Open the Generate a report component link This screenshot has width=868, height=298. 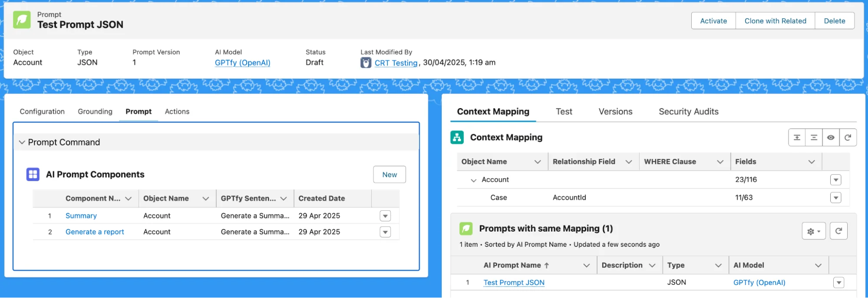pyautogui.click(x=95, y=232)
